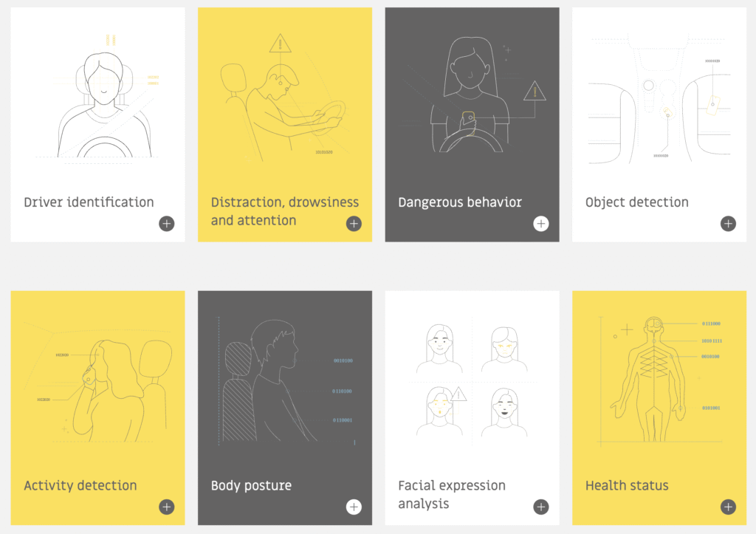Expand the Driver identification card plus icon
Image resolution: width=756 pixels, height=534 pixels.
tap(167, 223)
